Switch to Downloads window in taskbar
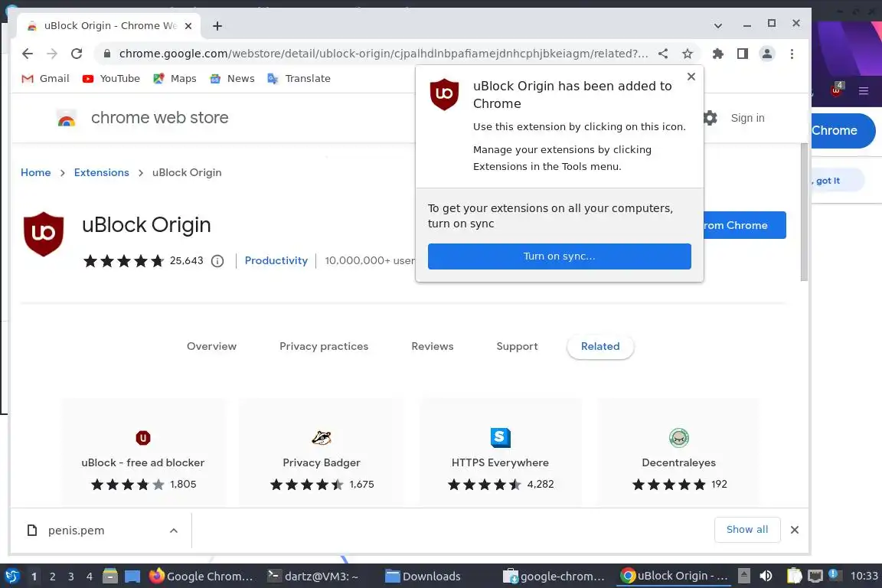882x588 pixels. [x=423, y=576]
